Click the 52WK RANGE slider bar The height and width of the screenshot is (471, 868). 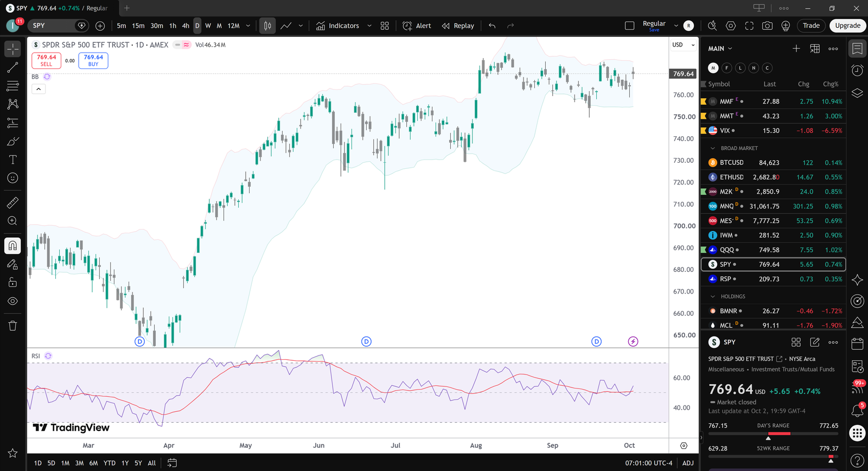[773, 456]
